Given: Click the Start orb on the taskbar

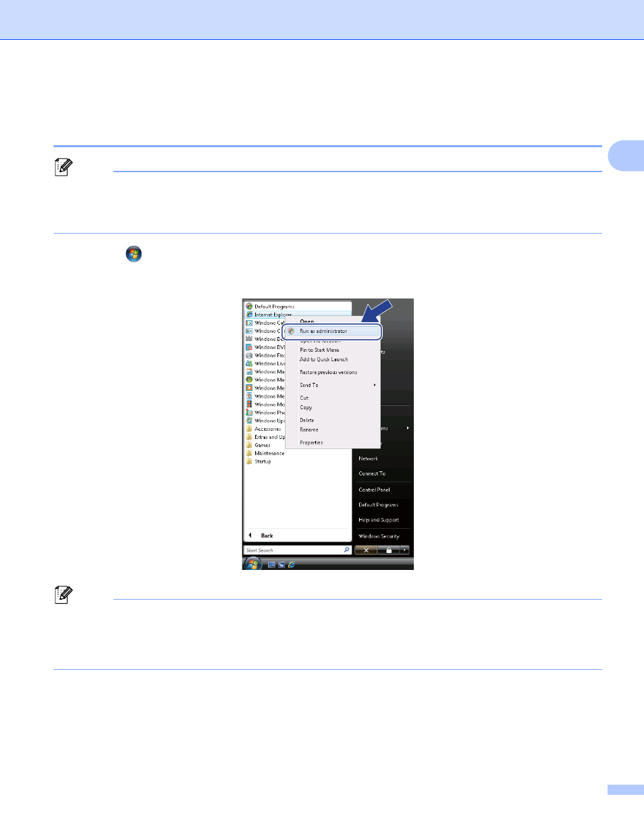Looking at the screenshot, I should [252, 564].
